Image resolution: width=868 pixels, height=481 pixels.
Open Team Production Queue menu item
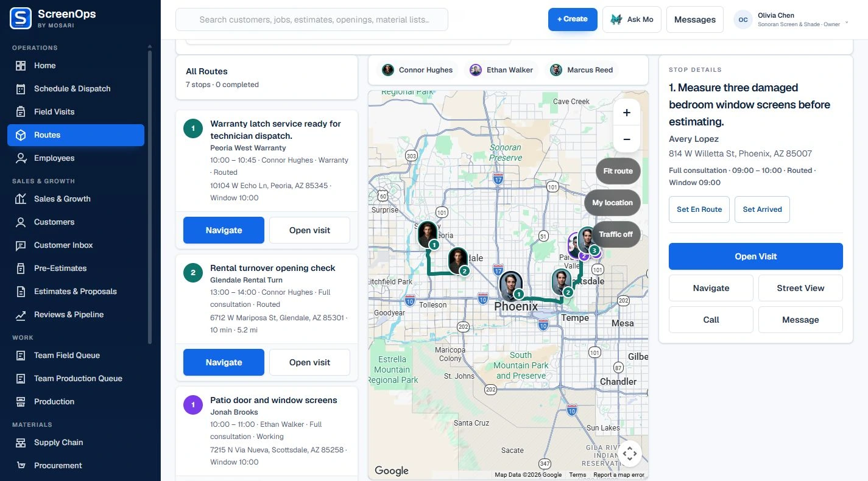tap(76, 379)
